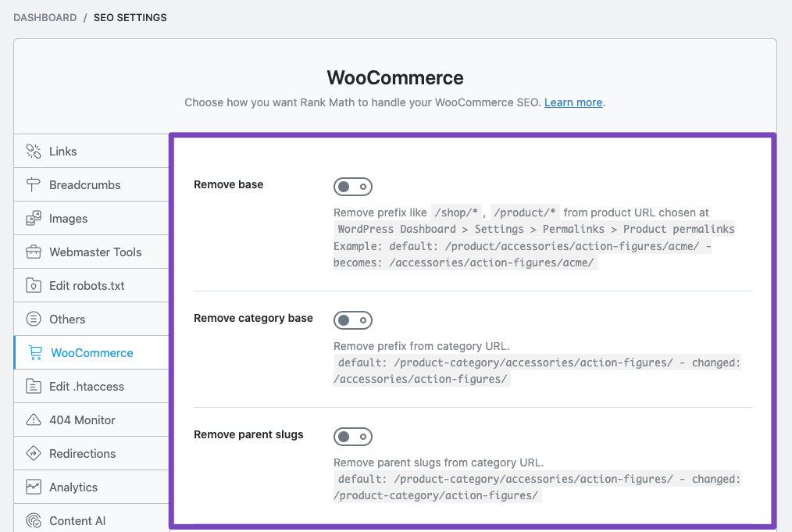Open the Edit robots.txt tab

[x=91, y=285]
